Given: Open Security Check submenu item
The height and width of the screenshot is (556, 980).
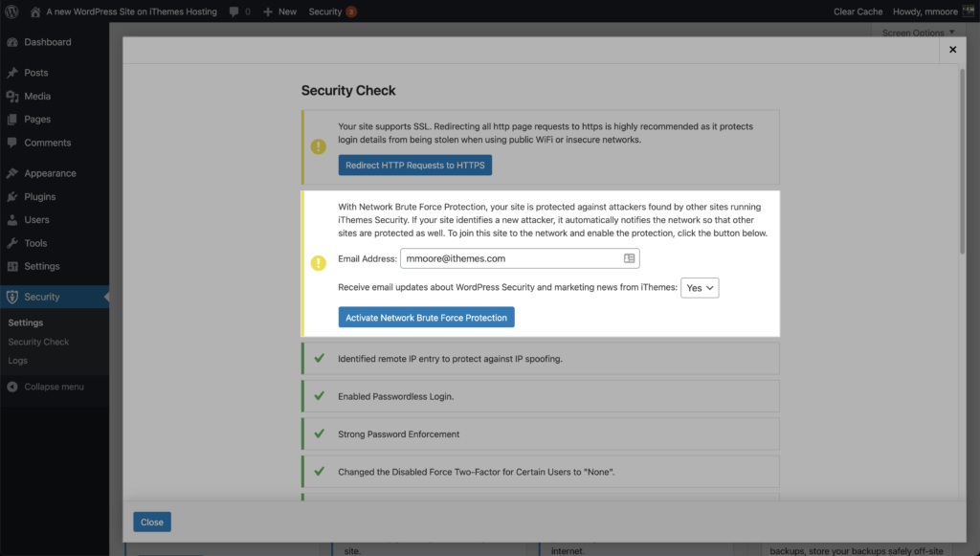Looking at the screenshot, I should (x=38, y=342).
